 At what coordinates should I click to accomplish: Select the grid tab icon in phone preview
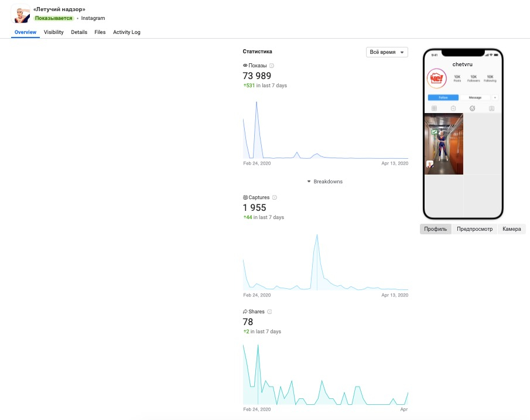(x=434, y=108)
